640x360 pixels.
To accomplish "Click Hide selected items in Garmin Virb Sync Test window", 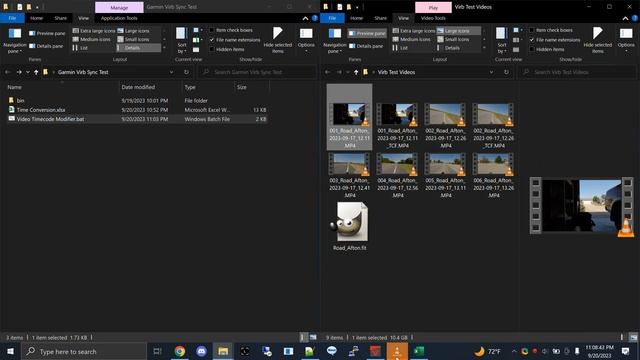I will tap(278, 40).
